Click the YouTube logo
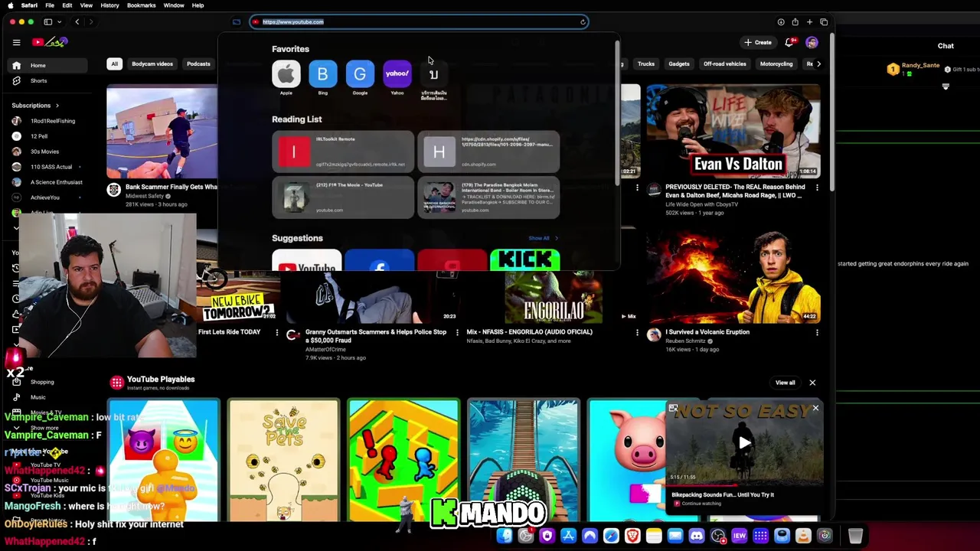Screen dimensions: 980x551 pyautogui.click(x=51, y=42)
